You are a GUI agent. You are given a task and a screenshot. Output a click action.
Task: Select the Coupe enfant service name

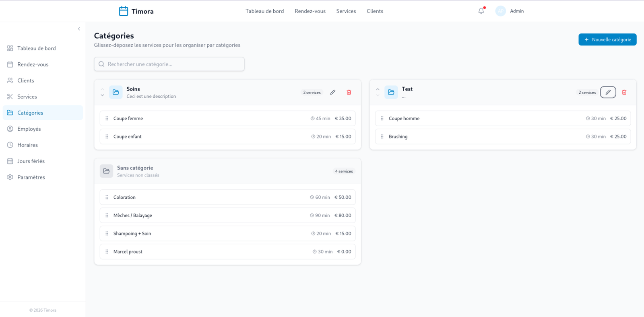[x=127, y=136]
